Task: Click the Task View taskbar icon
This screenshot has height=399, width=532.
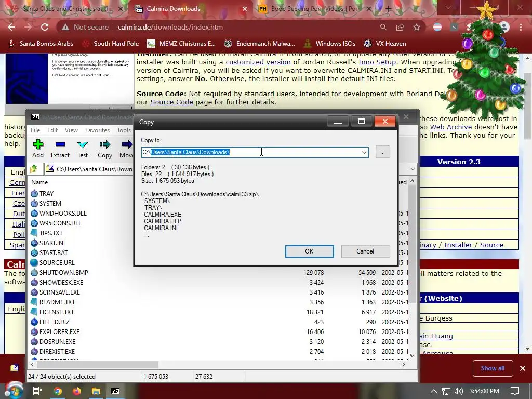Action: click(37, 391)
